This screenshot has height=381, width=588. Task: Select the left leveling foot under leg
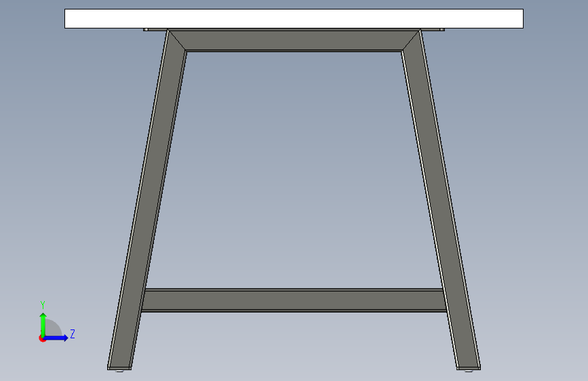coord(119,371)
